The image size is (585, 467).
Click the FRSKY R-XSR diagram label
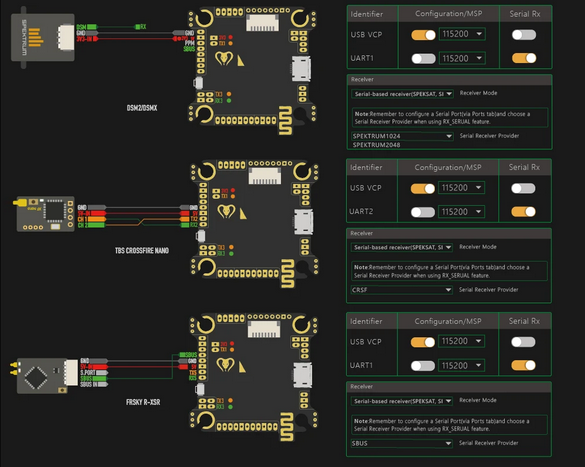[x=143, y=402]
